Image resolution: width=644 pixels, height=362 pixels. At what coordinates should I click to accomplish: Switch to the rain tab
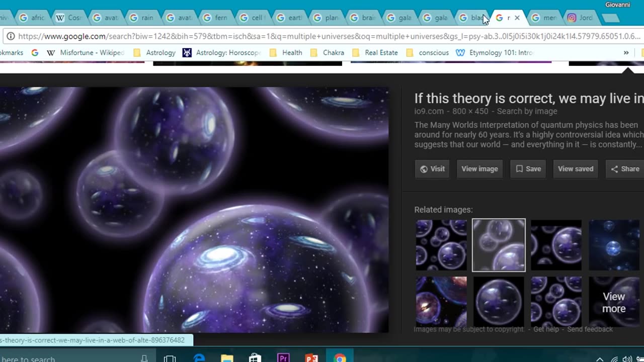pyautogui.click(x=142, y=18)
